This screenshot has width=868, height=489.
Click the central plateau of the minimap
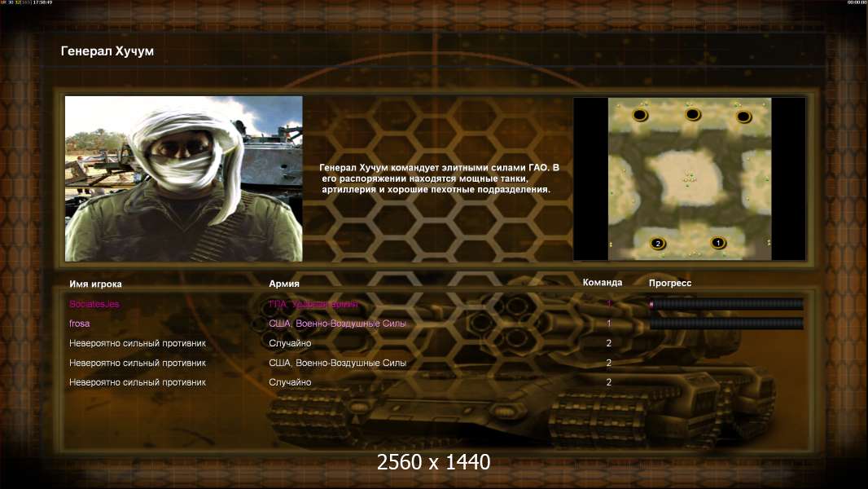(x=688, y=178)
